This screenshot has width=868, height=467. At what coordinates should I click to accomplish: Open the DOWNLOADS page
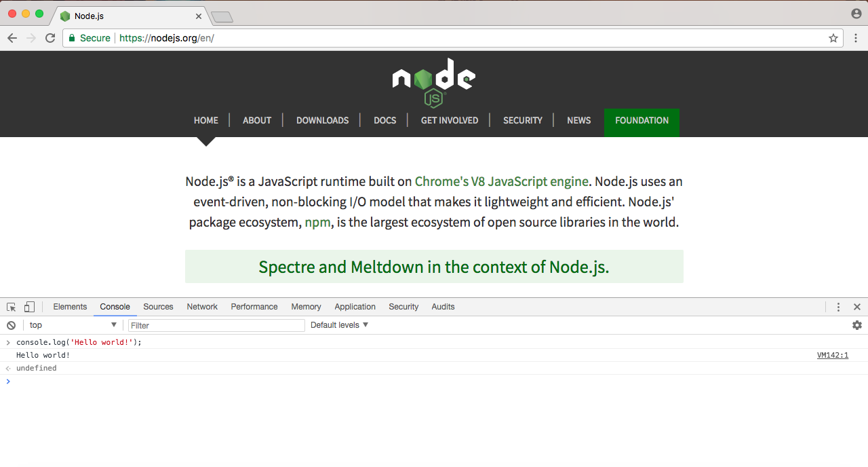tap(322, 120)
